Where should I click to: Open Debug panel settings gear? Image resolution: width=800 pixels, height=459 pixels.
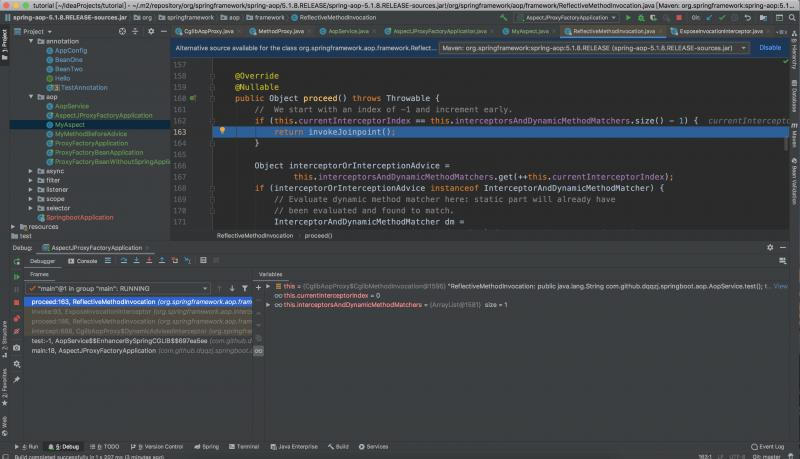(x=770, y=247)
